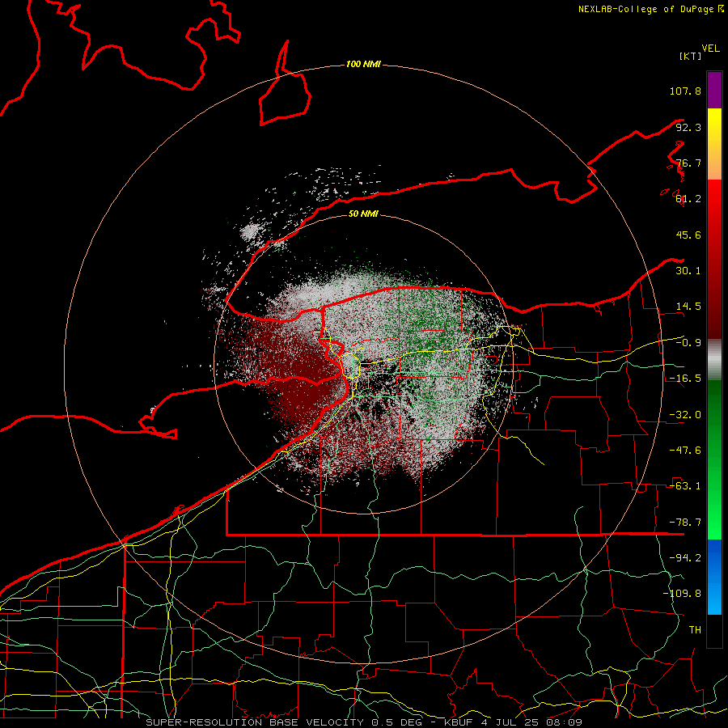
Task: Click the [KT] units label
Action: (x=691, y=56)
